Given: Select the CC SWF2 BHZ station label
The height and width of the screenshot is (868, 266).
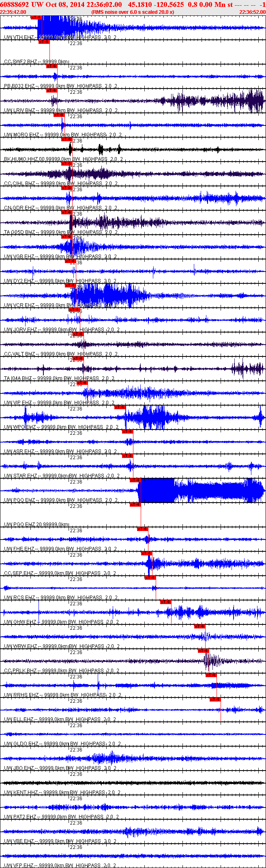Looking at the screenshot, I should [x=36, y=62].
